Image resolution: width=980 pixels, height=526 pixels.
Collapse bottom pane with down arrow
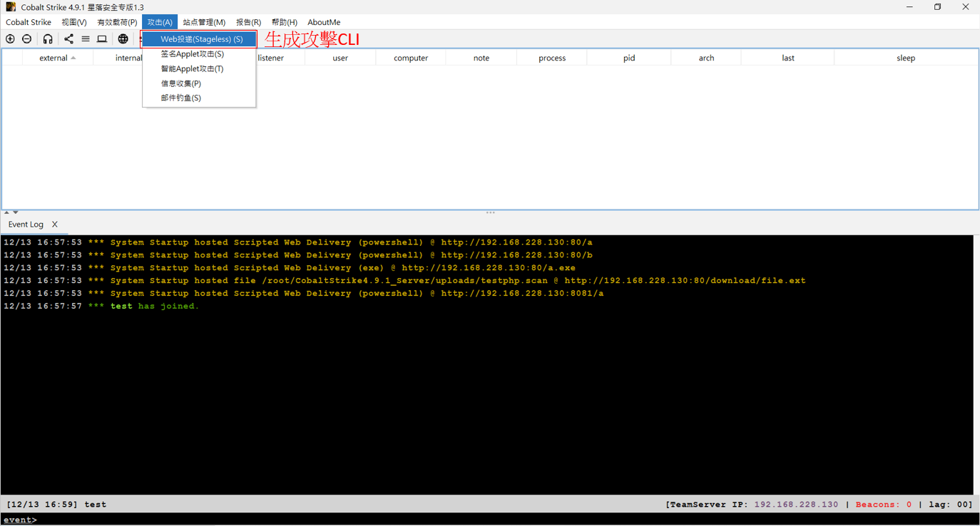tap(16, 212)
